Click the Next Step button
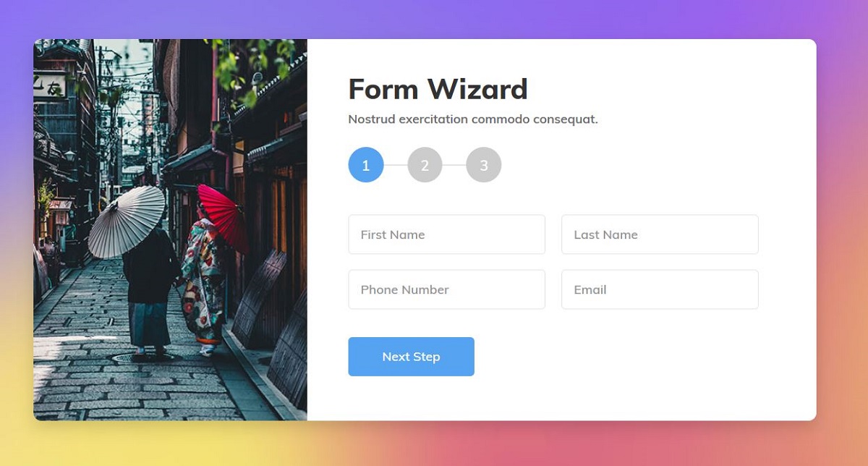Image resolution: width=868 pixels, height=466 pixels. (411, 357)
